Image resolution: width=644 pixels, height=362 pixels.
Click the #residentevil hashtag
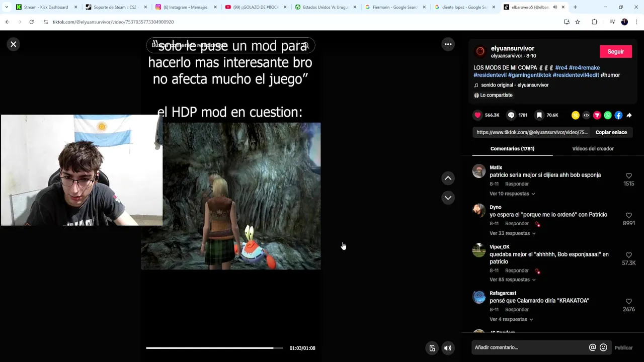pyautogui.click(x=490, y=75)
